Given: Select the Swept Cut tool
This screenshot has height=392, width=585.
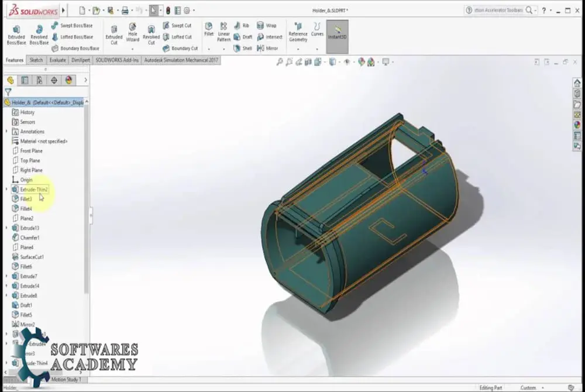Looking at the screenshot, I should pos(177,25).
